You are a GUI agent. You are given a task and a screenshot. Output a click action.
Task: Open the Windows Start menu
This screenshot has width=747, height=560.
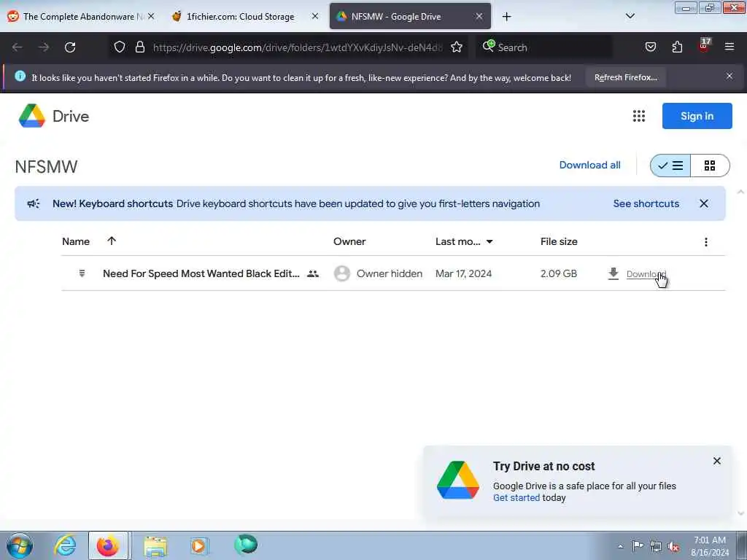20,545
